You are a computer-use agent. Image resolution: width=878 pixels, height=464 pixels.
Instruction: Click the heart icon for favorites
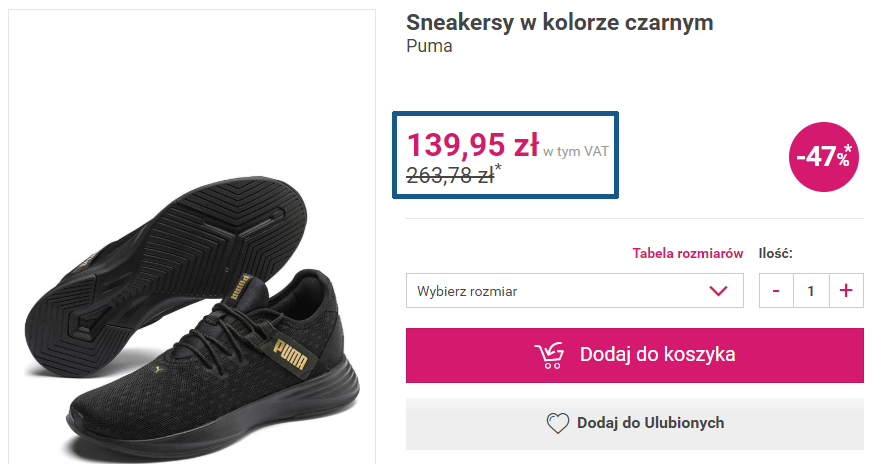click(x=557, y=423)
